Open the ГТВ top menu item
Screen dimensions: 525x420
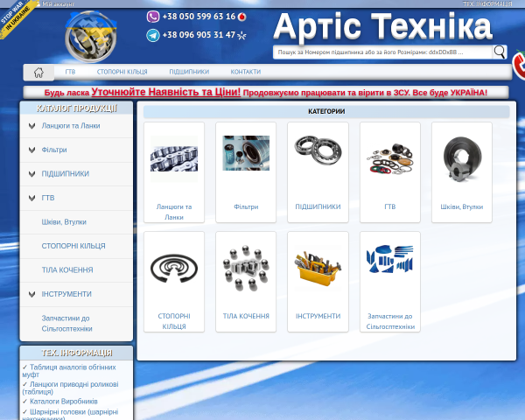tap(70, 72)
